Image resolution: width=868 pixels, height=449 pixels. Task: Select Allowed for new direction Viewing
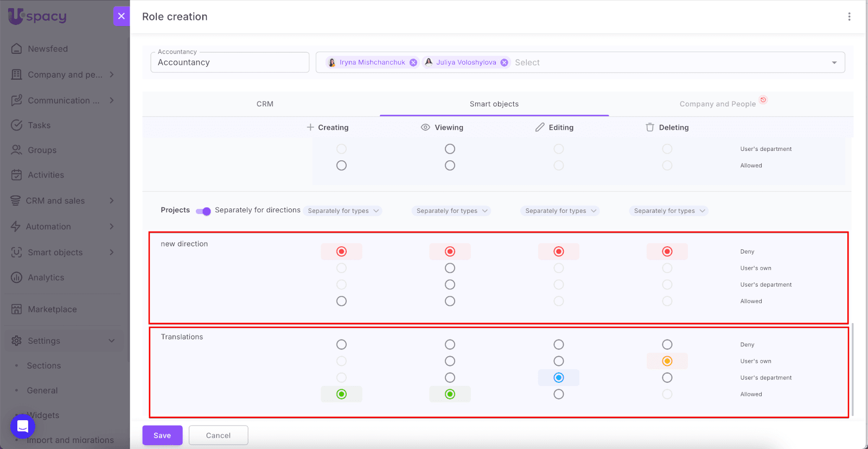[450, 301]
